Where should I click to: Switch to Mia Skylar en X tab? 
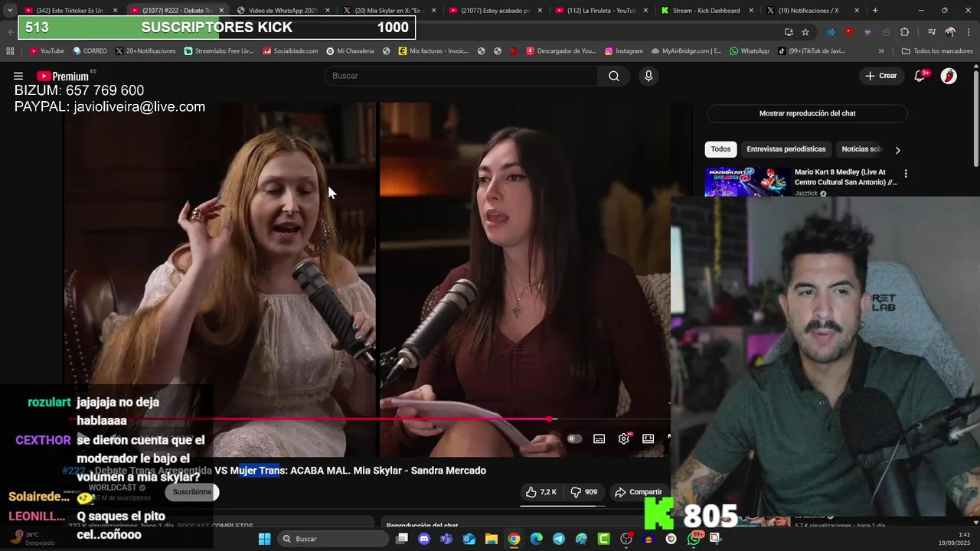[x=387, y=10]
